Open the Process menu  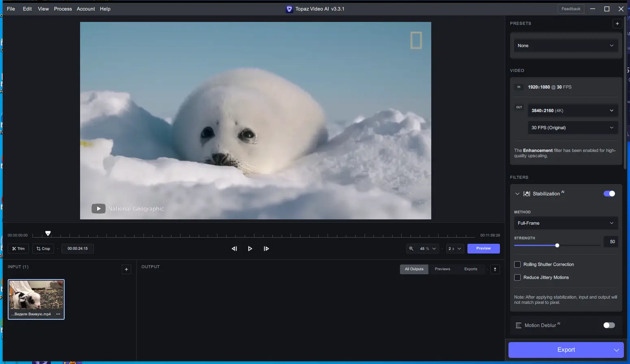coord(63,9)
